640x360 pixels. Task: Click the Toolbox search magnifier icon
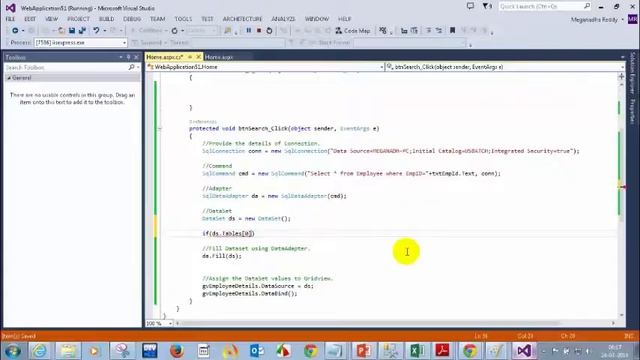(131, 67)
